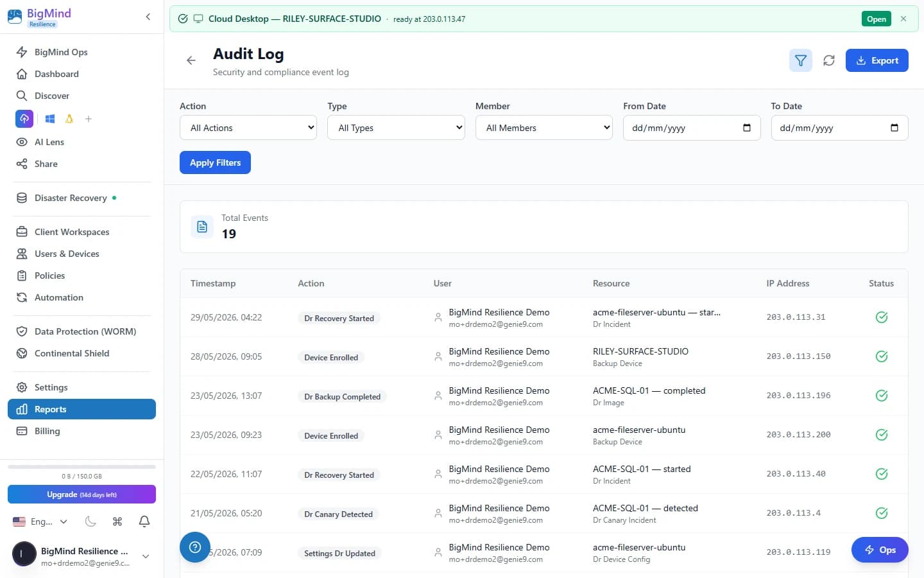
Task: Click user icon in the 29/05/2026 row
Action: click(438, 317)
